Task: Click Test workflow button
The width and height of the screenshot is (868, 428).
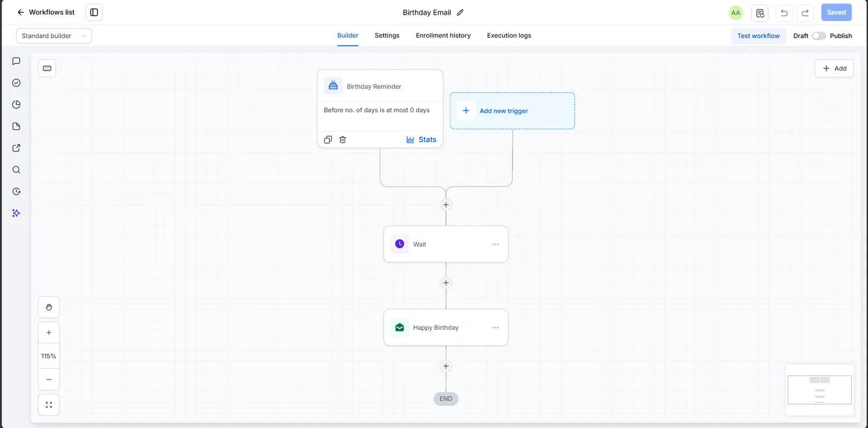Action: point(758,36)
